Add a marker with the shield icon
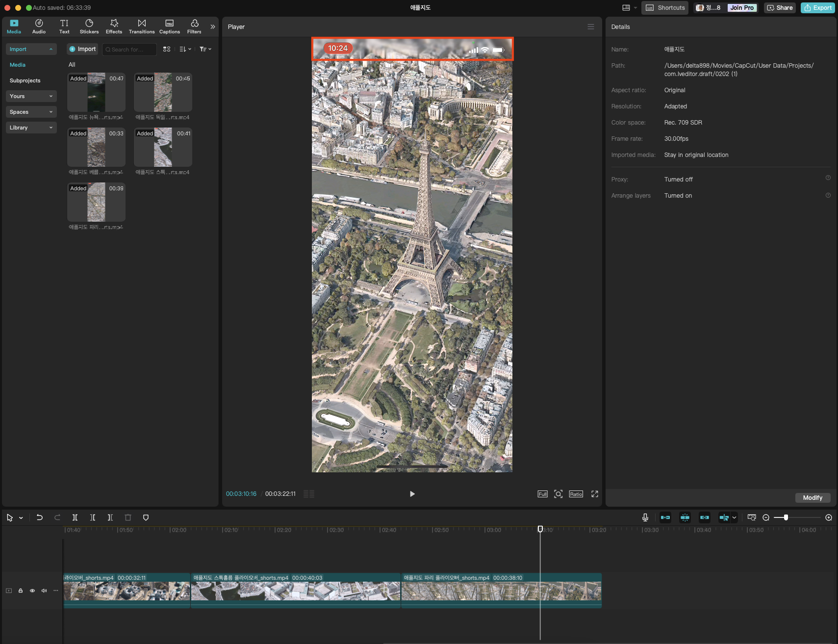Screen dimensions: 838x644 tap(146, 517)
